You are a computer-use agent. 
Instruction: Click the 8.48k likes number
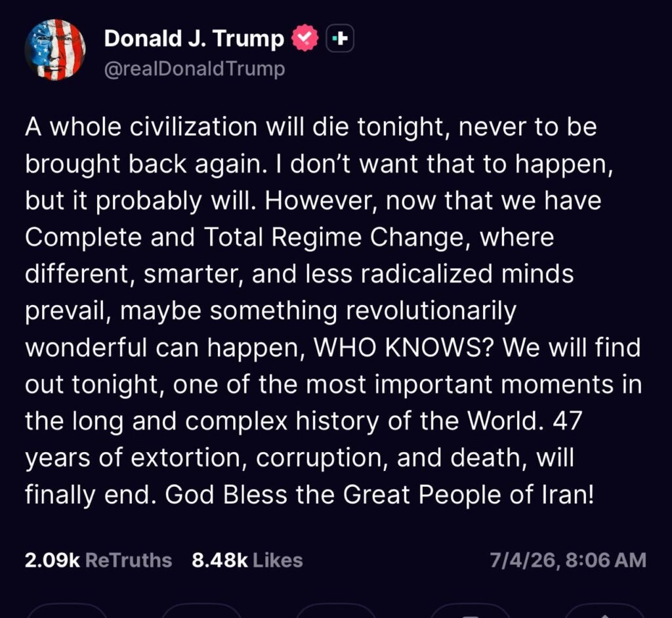click(220, 560)
